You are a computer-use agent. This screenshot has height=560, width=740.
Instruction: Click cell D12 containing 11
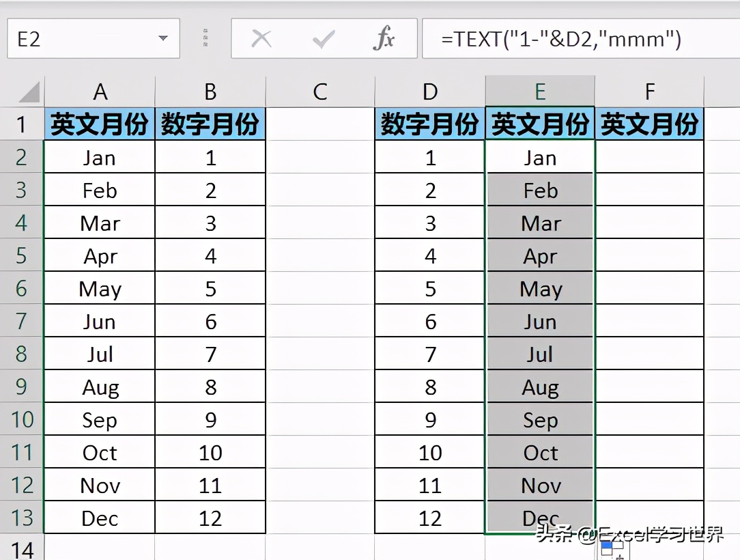tap(430, 485)
